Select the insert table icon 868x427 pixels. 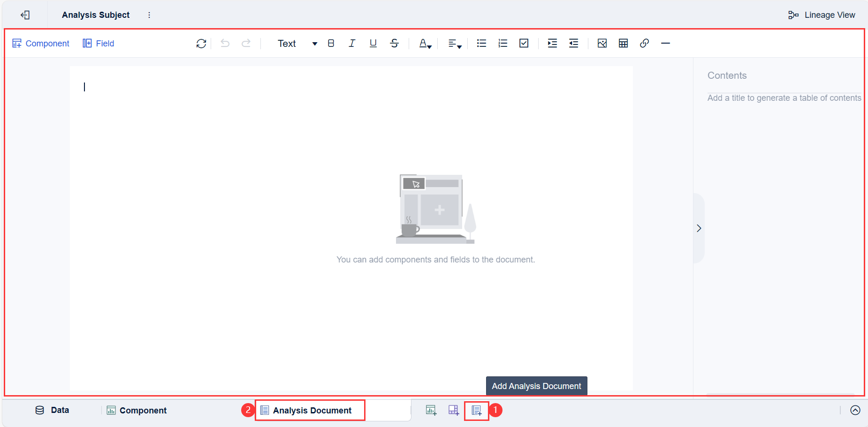click(623, 43)
